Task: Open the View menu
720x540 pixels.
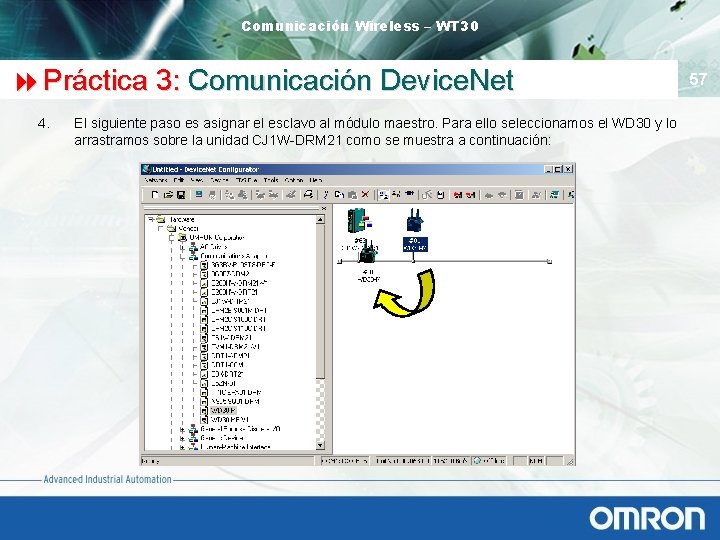Action: click(197, 180)
